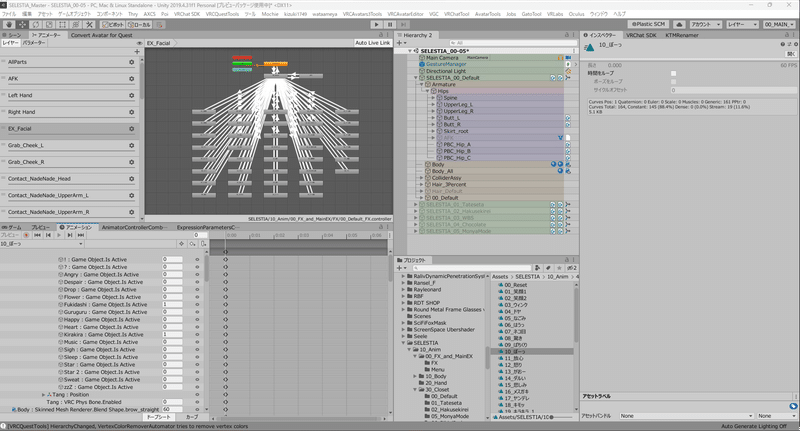Toggle ローカル local handle mode button

click(x=139, y=24)
